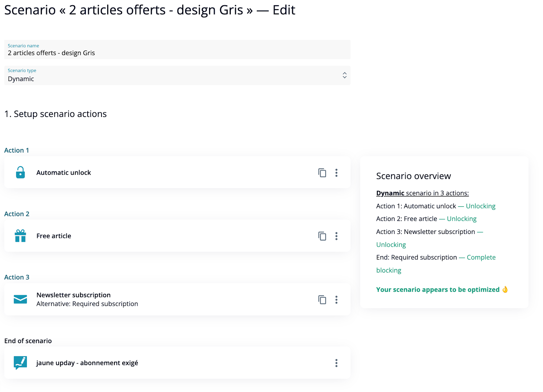Duplicate the Newsletter subscription action
543x392 pixels.
322,300
